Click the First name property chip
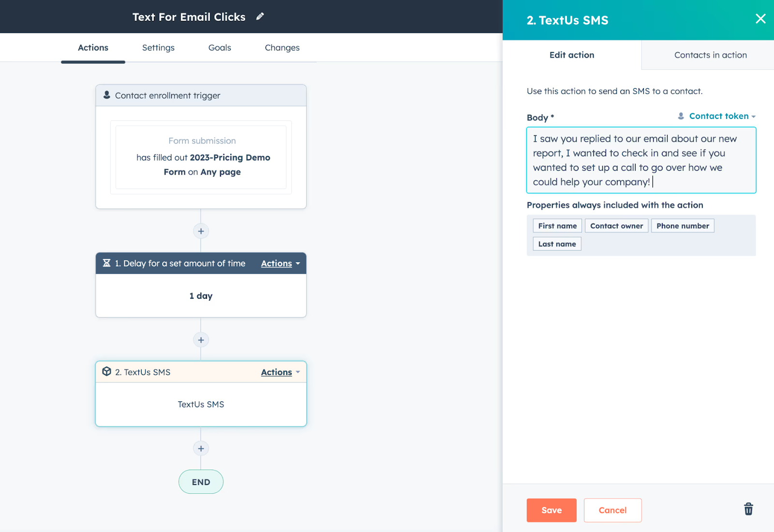774x532 pixels. pos(557,225)
